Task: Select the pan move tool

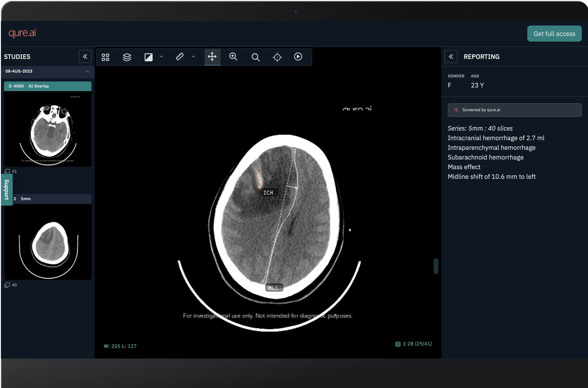Action: (212, 57)
